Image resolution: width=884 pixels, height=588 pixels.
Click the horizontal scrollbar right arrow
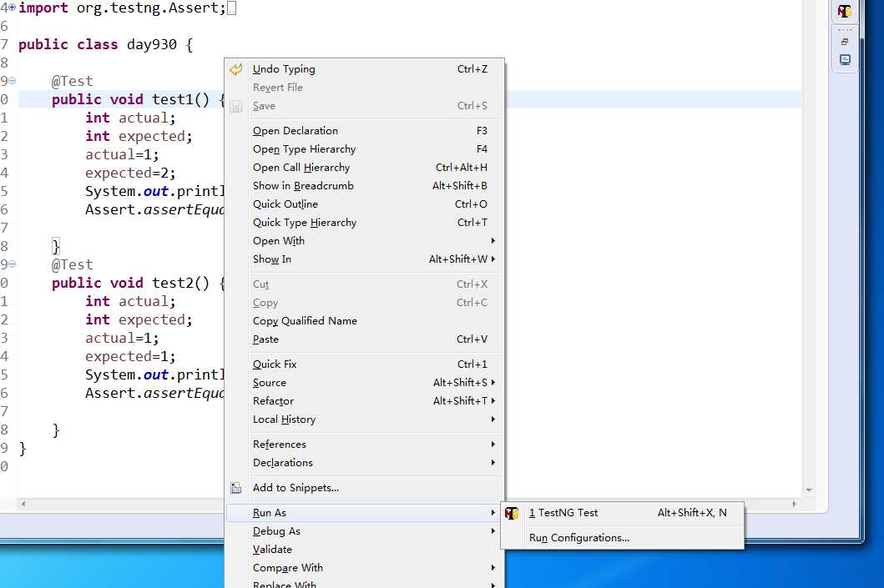coord(795,504)
